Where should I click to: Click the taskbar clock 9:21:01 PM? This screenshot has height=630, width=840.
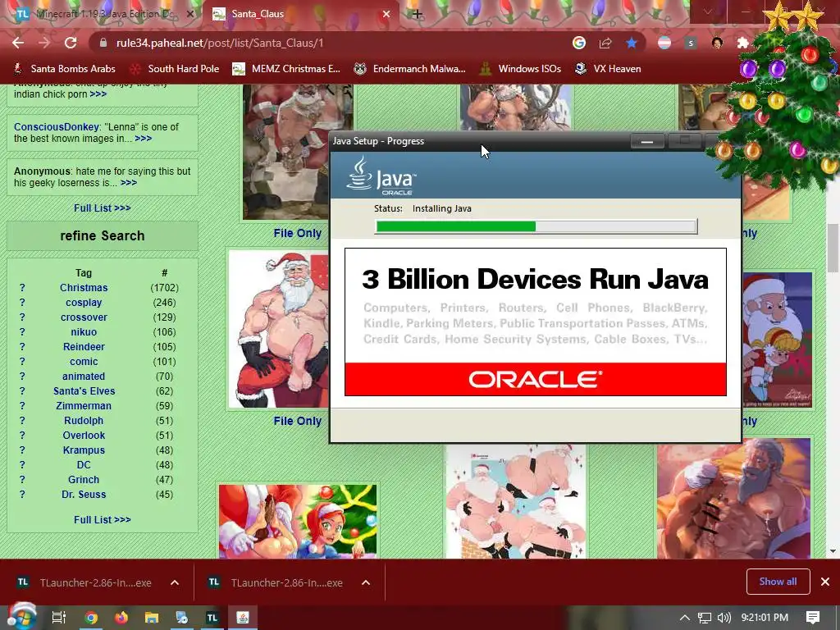(765, 618)
